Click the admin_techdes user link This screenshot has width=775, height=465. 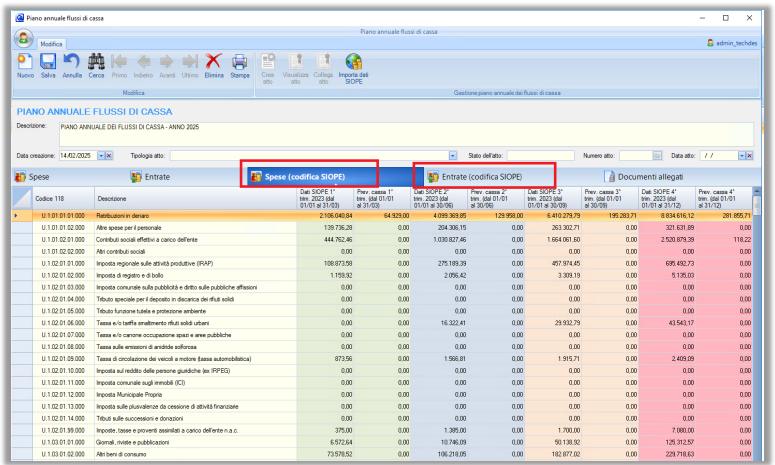point(735,44)
